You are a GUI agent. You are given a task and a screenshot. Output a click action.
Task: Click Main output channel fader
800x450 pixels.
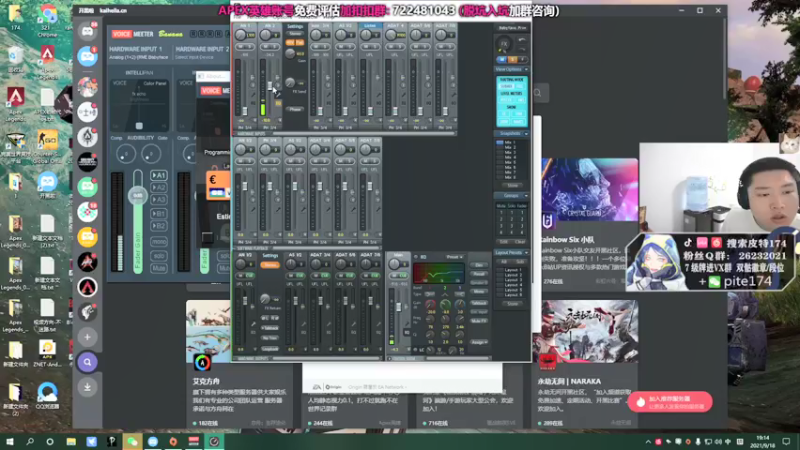tap(398, 308)
